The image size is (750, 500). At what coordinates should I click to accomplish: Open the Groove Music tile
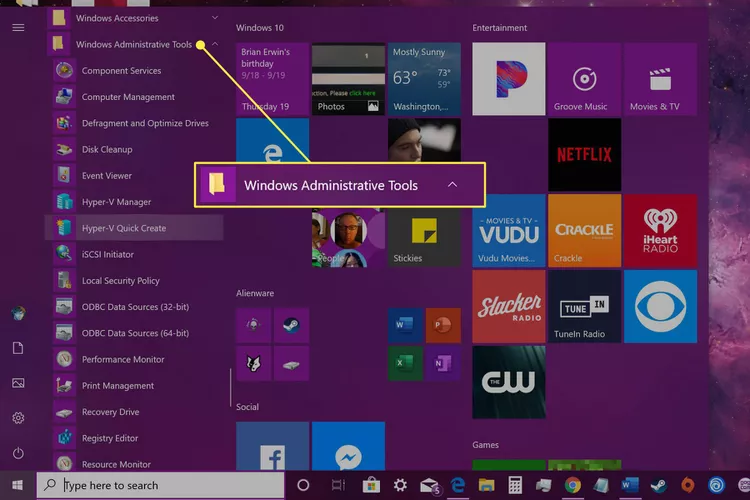coord(585,79)
